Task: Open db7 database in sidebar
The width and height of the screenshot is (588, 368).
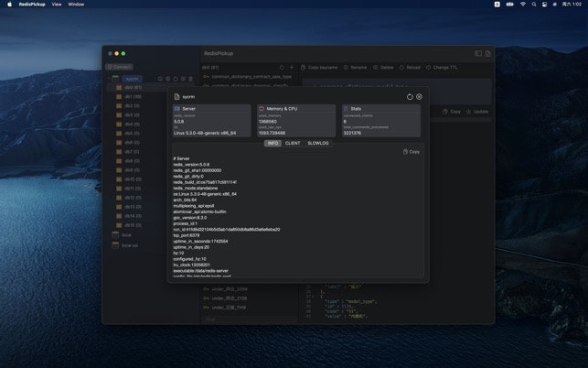Action: pos(132,152)
